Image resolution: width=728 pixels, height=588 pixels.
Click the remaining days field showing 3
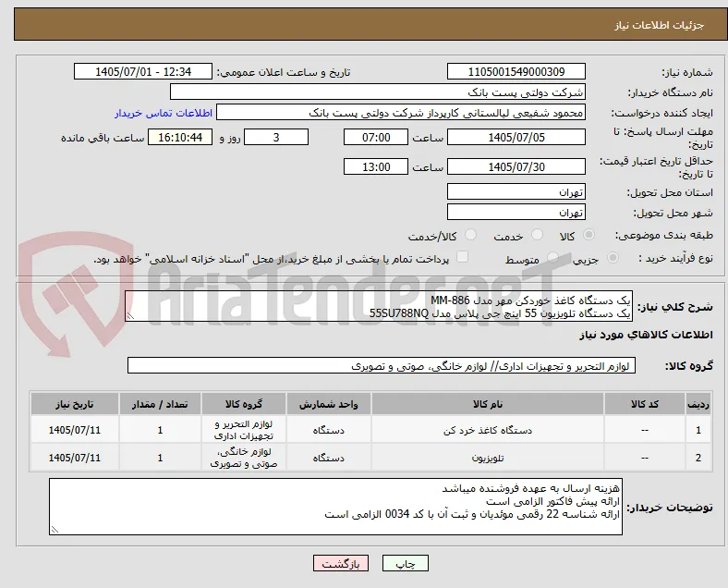point(276,138)
